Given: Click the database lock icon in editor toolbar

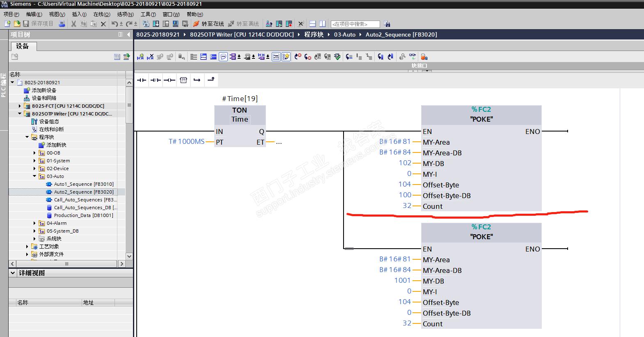Looking at the screenshot, I should 424,57.
